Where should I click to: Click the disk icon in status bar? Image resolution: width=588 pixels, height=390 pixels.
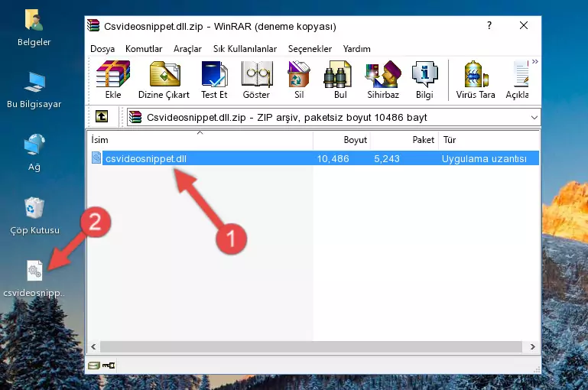pyautogui.click(x=94, y=366)
